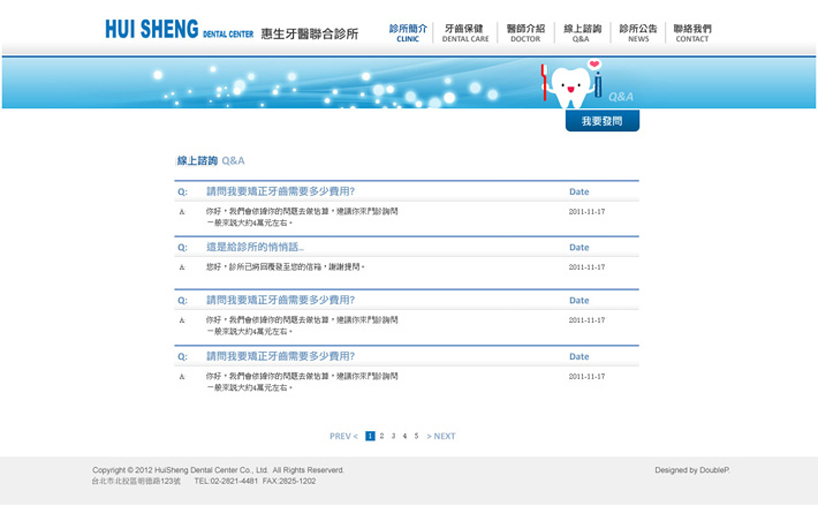Switch to page 4 of the results
This screenshot has width=818, height=506.
[405, 436]
